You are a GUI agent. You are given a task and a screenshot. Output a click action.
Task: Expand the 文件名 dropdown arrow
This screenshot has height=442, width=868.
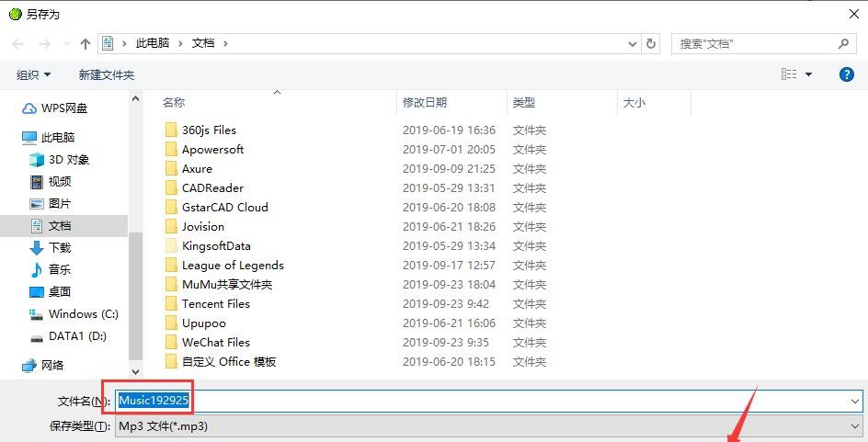pyautogui.click(x=855, y=401)
